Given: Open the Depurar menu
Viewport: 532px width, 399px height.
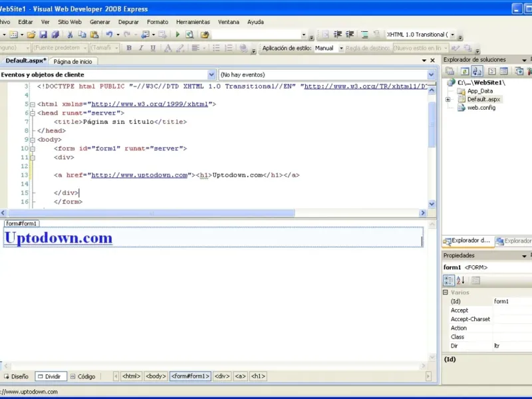Looking at the screenshot, I should click(128, 22).
